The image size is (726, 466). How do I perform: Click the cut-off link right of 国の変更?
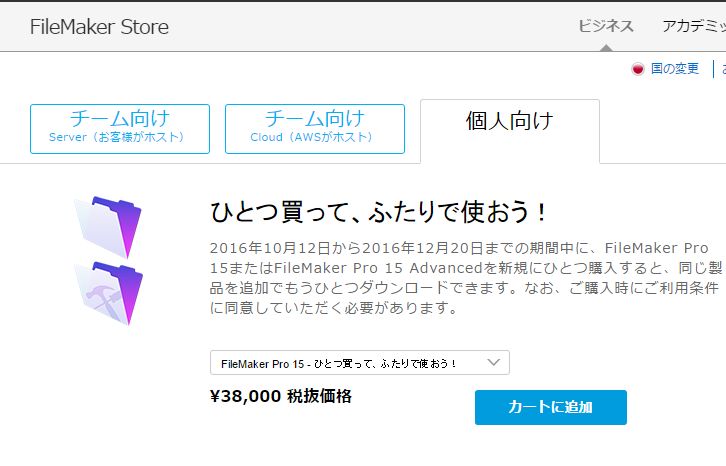click(x=721, y=69)
